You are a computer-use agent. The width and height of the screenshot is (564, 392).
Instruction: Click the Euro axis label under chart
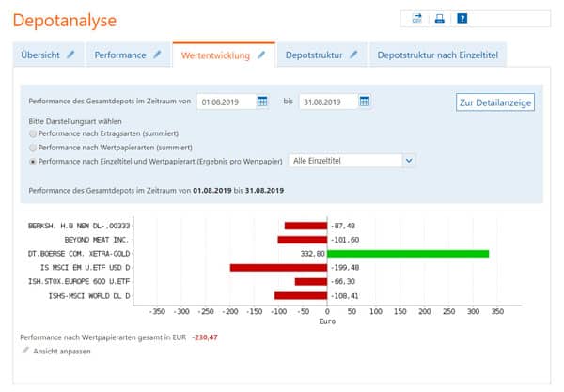point(327,321)
